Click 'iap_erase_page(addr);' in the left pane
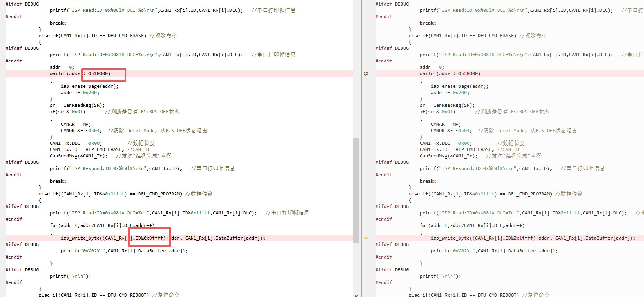 [90, 86]
